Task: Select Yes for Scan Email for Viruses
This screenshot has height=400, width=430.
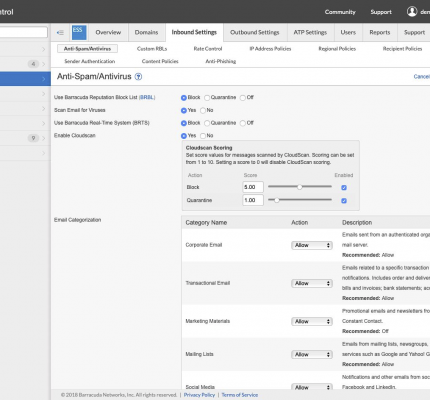Action: 184,110
